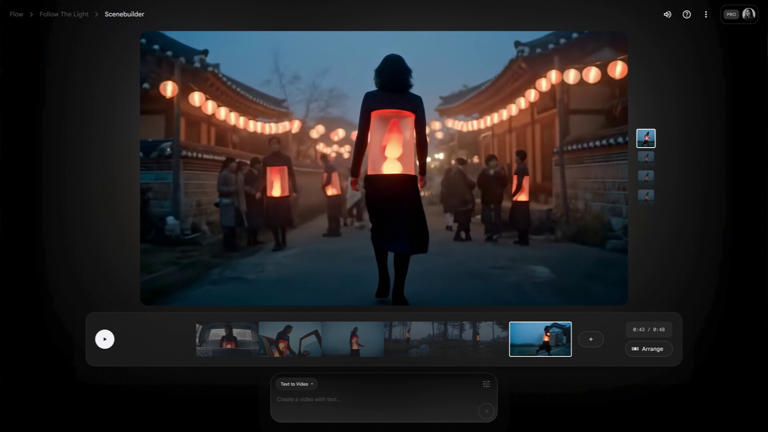Select the highlighted last clip in timeline

540,339
